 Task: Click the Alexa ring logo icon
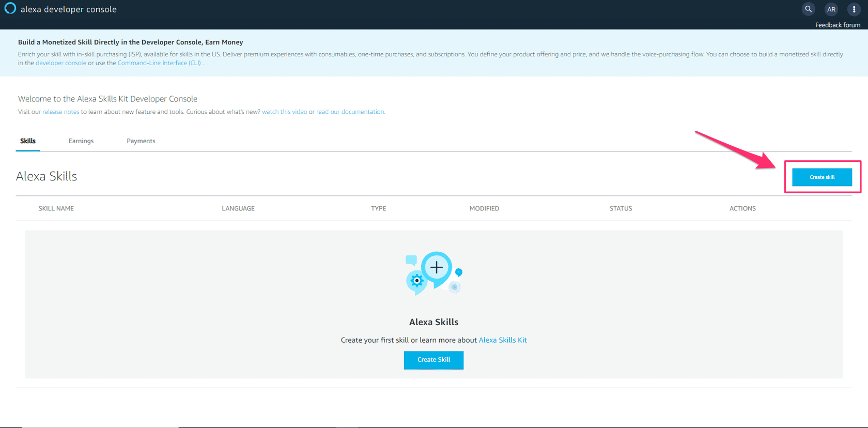coord(10,9)
